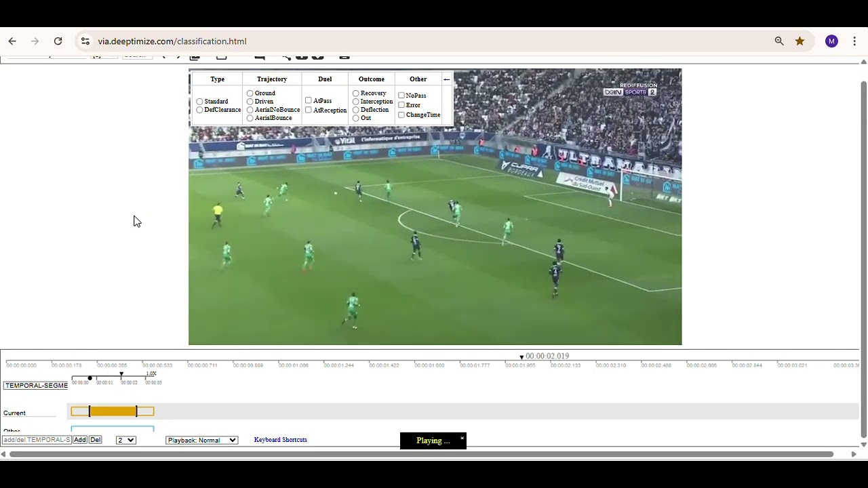The image size is (868, 488).
Task: Choose Driven trajectory
Action: tap(250, 102)
